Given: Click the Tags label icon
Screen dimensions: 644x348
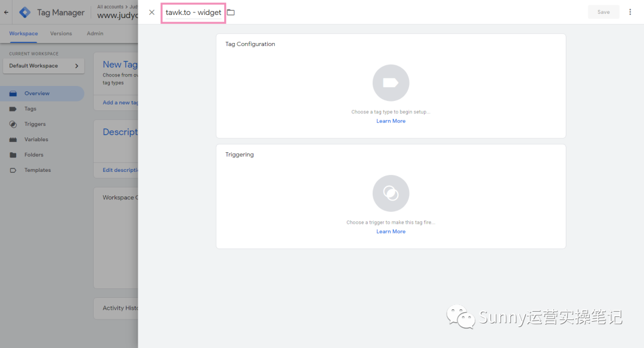Looking at the screenshot, I should [13, 109].
